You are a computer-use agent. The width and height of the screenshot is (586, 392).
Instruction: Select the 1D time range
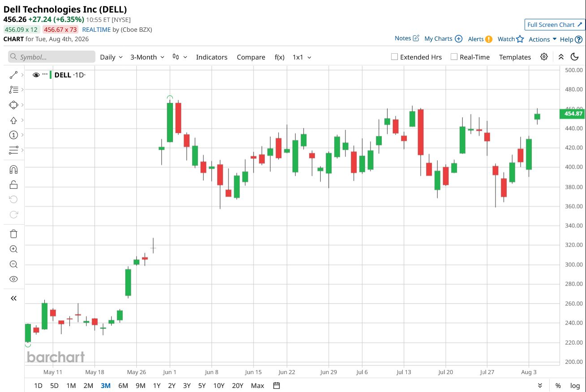pyautogui.click(x=39, y=386)
